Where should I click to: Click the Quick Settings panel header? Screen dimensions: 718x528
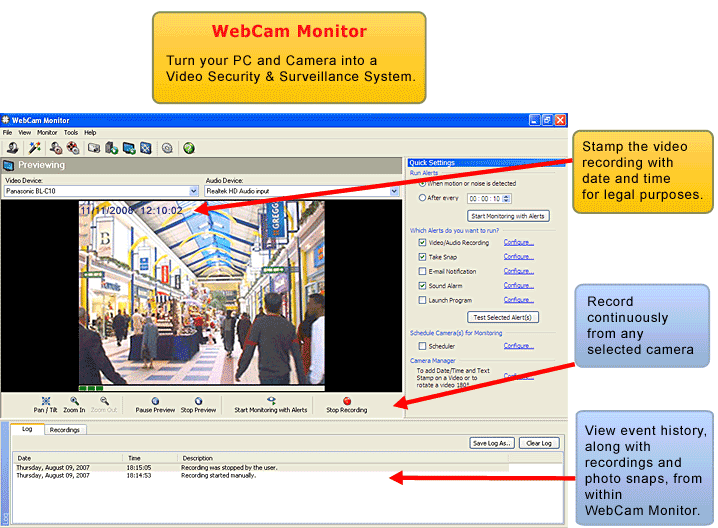click(x=486, y=163)
